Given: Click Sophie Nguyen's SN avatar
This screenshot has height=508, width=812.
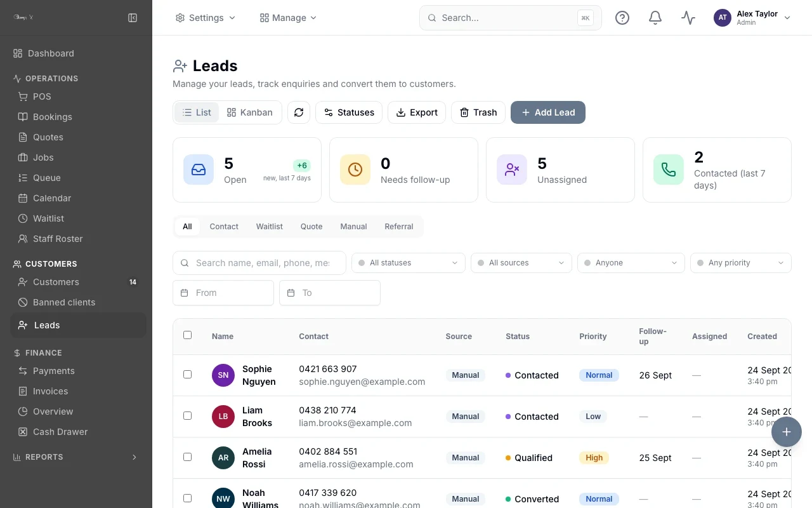Looking at the screenshot, I should [223, 375].
